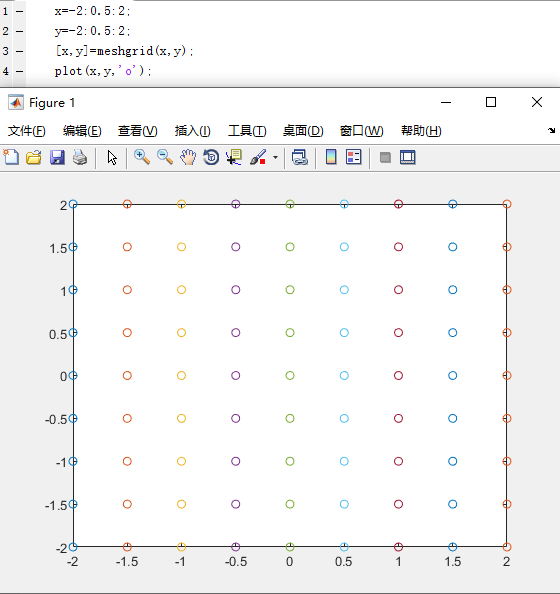Expand the Brush tool color dropdown arrow
560x594 pixels.
pyautogui.click(x=275, y=157)
